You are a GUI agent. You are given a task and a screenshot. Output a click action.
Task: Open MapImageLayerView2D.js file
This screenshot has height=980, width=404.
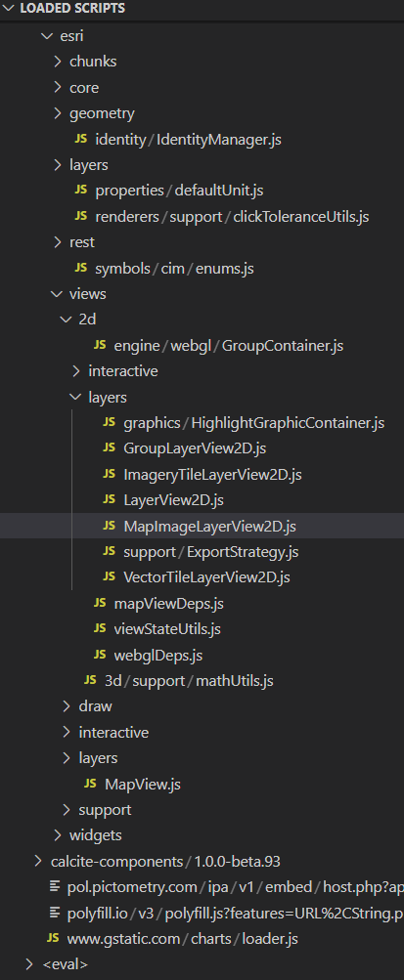click(x=210, y=527)
